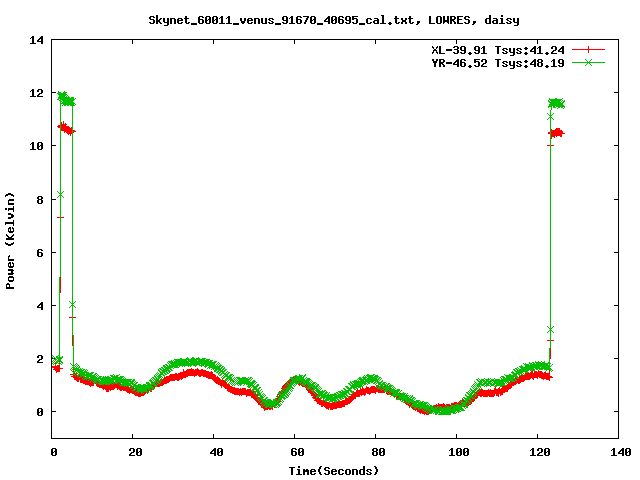Click the red XL legend line sample
This screenshot has height=480, width=640.
click(x=588, y=50)
